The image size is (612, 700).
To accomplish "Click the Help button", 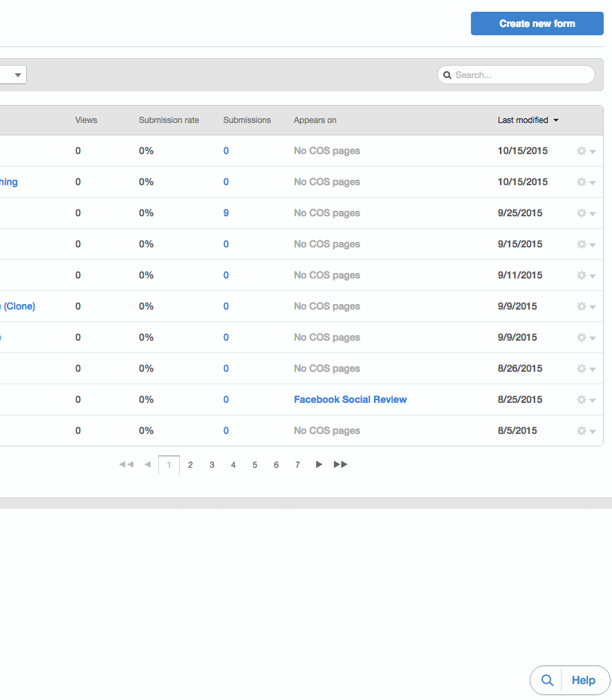I will (x=584, y=680).
